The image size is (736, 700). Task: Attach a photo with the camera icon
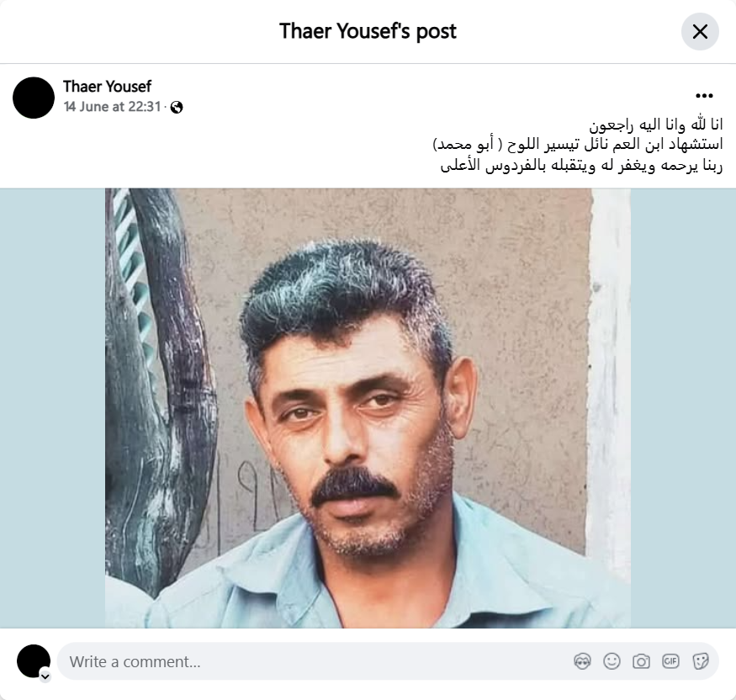pyautogui.click(x=641, y=661)
